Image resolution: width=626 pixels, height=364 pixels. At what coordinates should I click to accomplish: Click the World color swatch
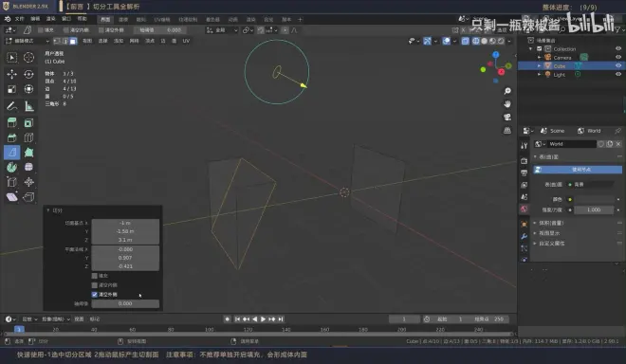[x=594, y=200]
